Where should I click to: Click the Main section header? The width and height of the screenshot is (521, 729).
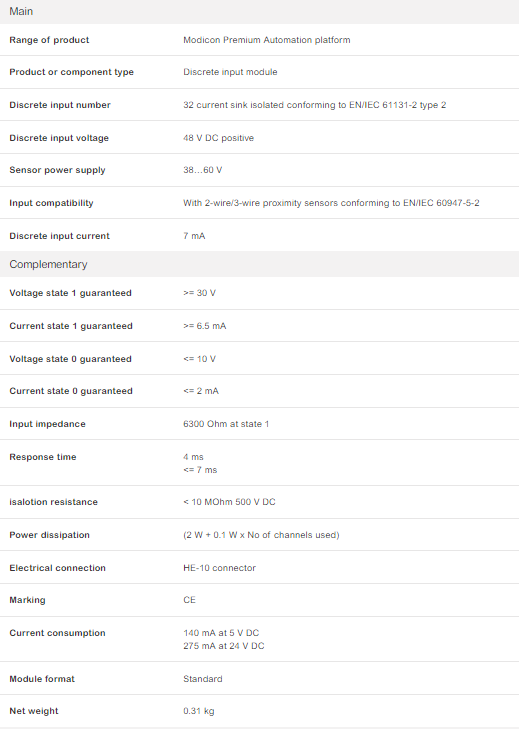pyautogui.click(x=259, y=12)
